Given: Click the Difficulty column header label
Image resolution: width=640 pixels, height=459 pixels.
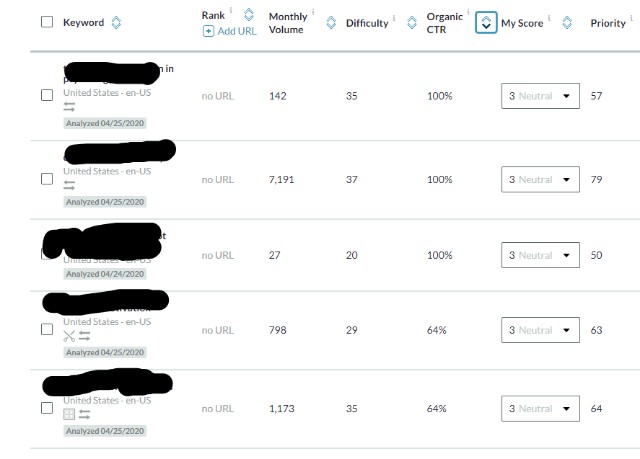Looking at the screenshot, I should pos(367,23).
